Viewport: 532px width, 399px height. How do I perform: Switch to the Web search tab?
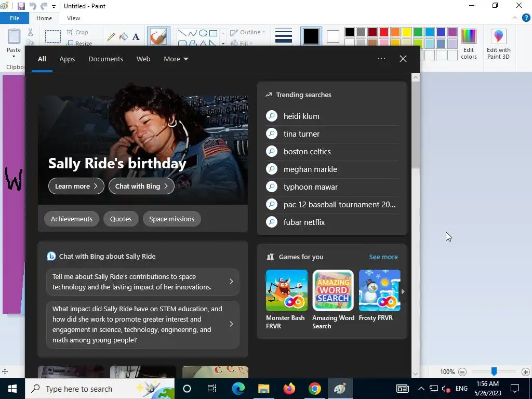[x=143, y=59]
